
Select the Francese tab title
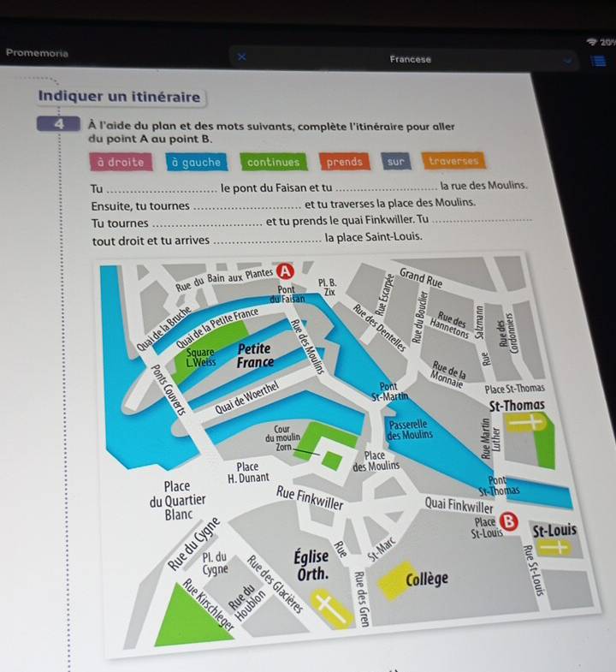(411, 60)
